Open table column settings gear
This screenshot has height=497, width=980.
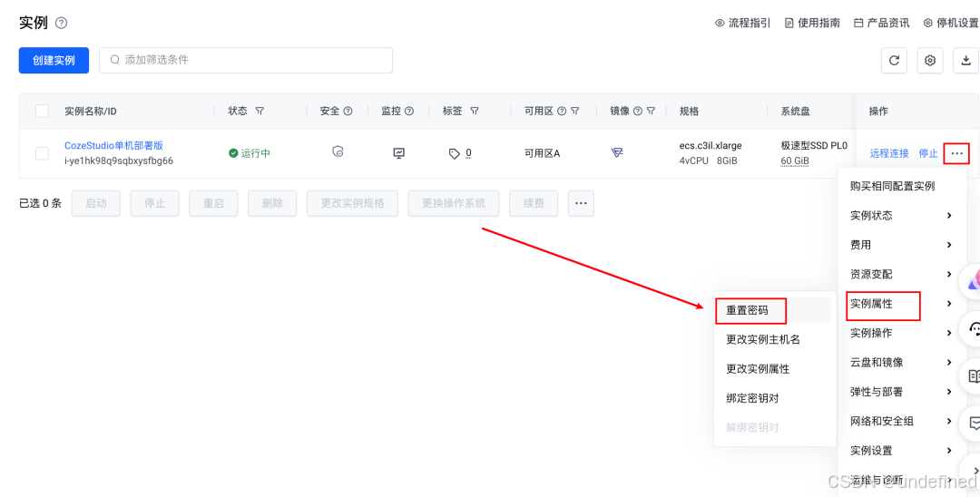click(x=930, y=61)
